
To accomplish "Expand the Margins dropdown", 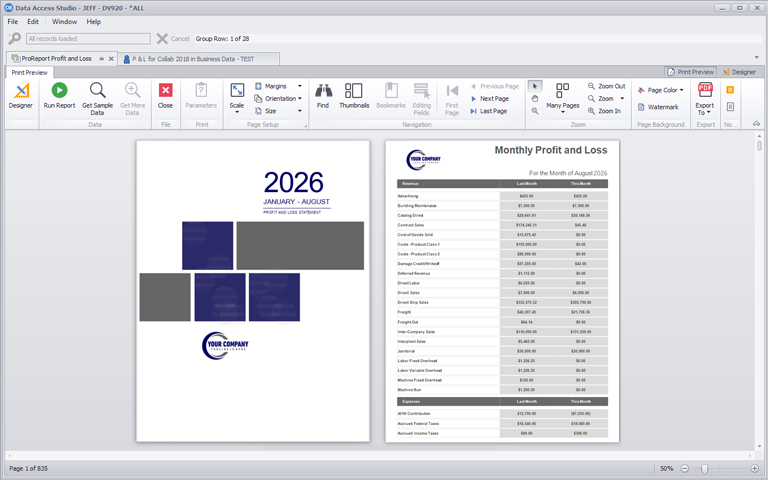I will pos(277,86).
